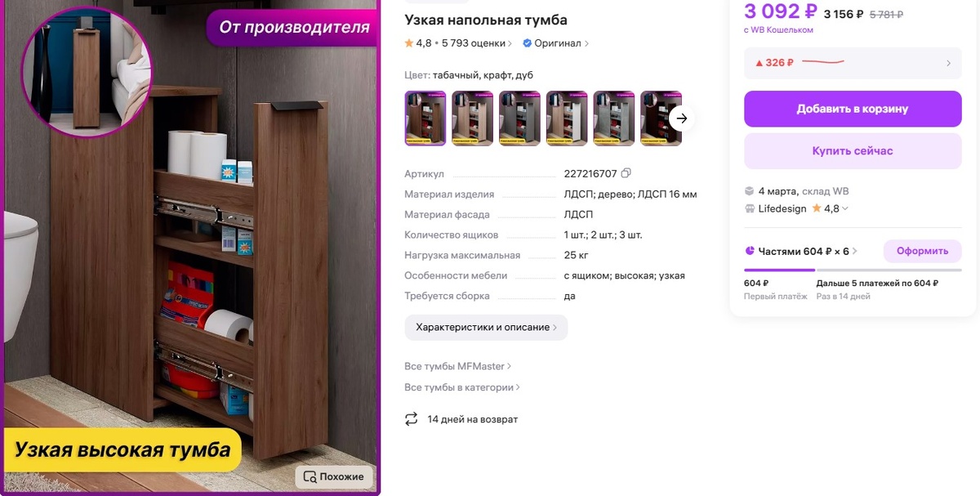980x496 pixels.
Task: Add the item with Добавить в корзину
Action: 853,109
